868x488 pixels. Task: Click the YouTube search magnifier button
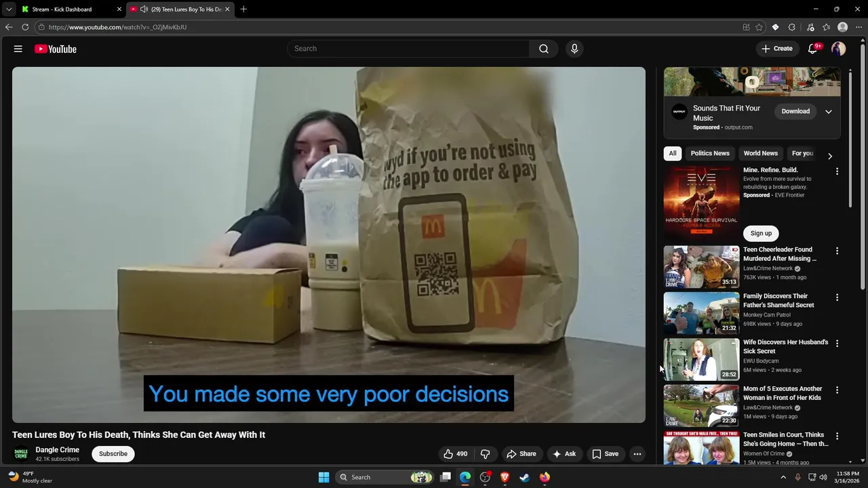(544, 49)
